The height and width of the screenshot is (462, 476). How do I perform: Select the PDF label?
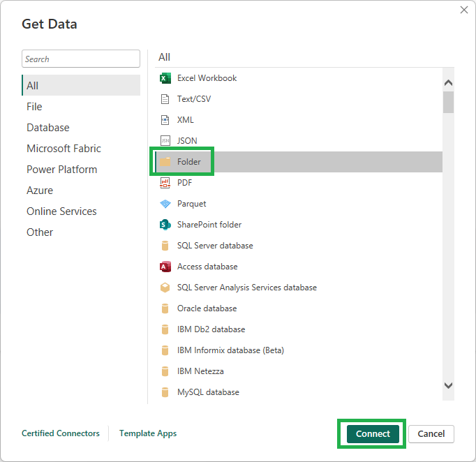[x=184, y=183]
